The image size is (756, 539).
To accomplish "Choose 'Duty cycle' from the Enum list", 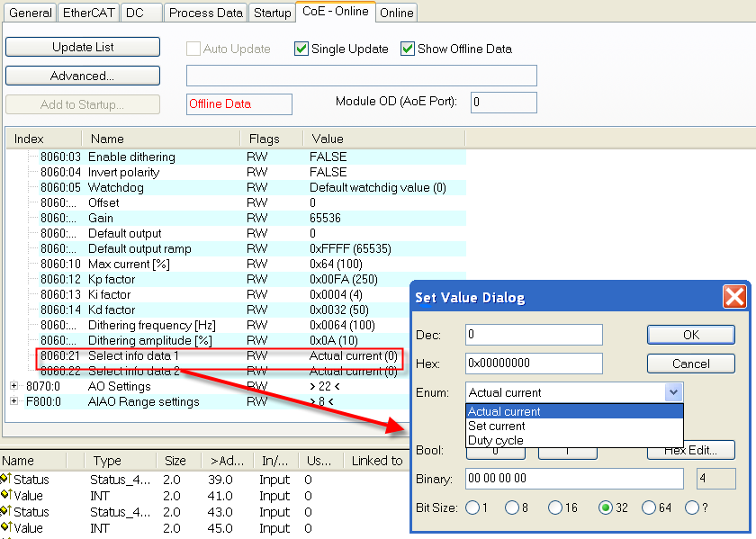I will pos(574,440).
